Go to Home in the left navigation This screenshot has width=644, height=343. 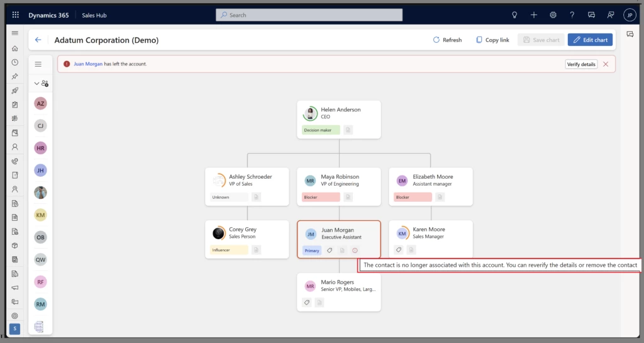pos(15,48)
